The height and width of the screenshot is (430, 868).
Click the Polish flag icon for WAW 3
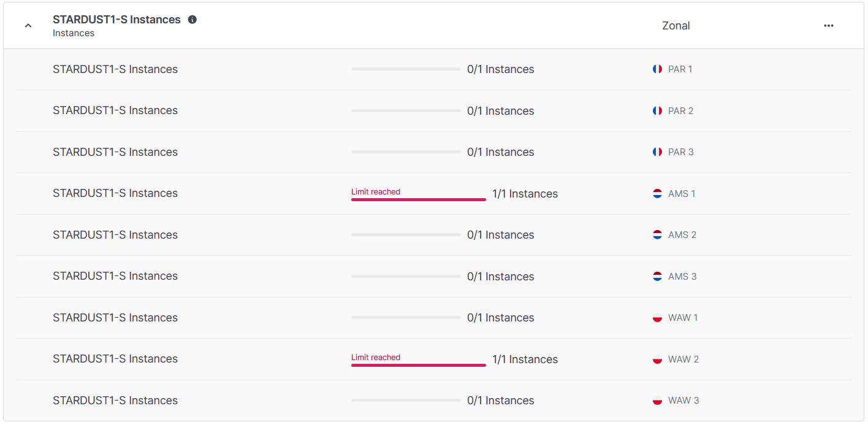tap(657, 401)
